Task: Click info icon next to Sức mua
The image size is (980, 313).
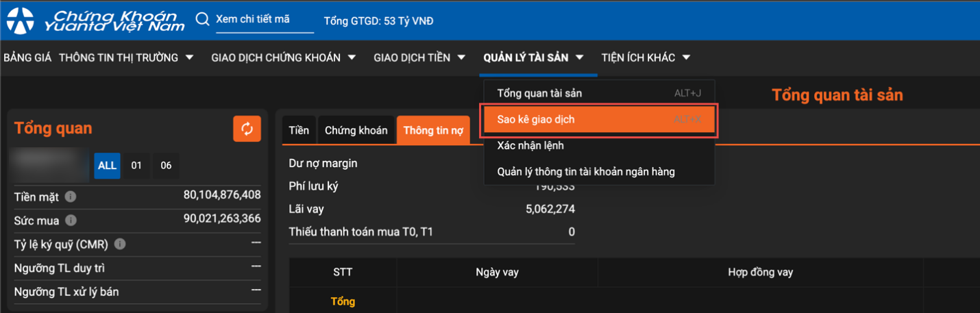Action: pyautogui.click(x=71, y=221)
